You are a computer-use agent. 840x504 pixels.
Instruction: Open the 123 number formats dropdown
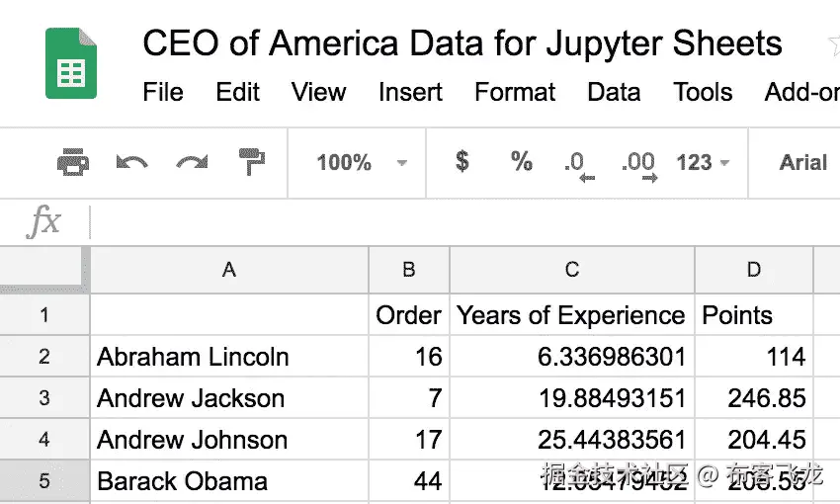(703, 163)
